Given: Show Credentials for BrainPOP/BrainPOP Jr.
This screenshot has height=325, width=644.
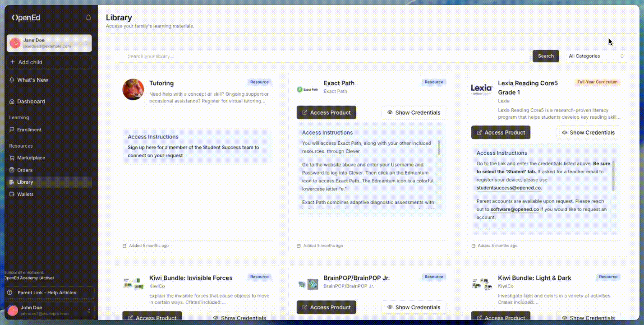Looking at the screenshot, I should click(x=414, y=307).
